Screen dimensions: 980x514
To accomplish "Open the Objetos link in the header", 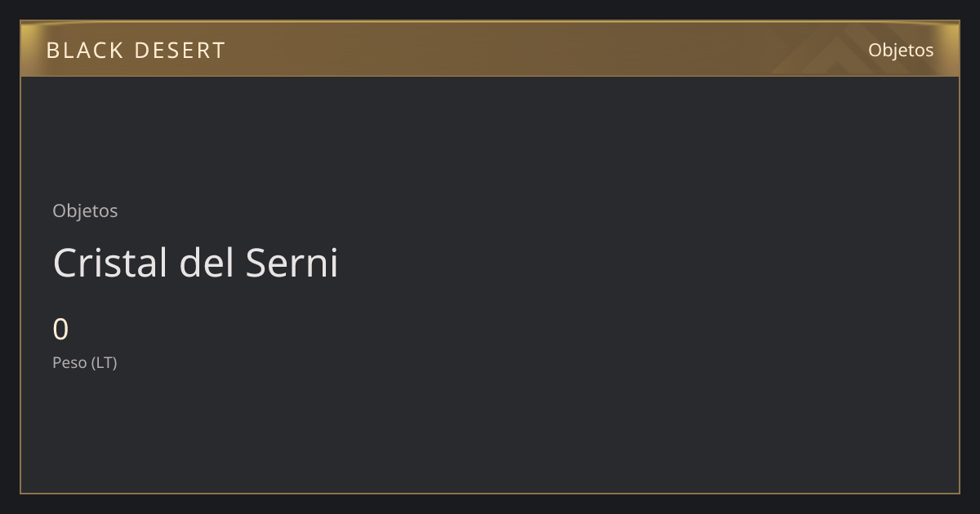I will coord(901,50).
